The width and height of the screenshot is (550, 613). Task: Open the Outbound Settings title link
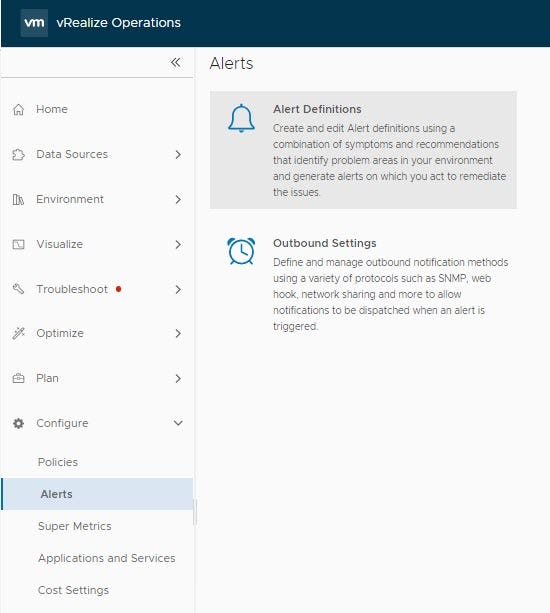pos(324,243)
